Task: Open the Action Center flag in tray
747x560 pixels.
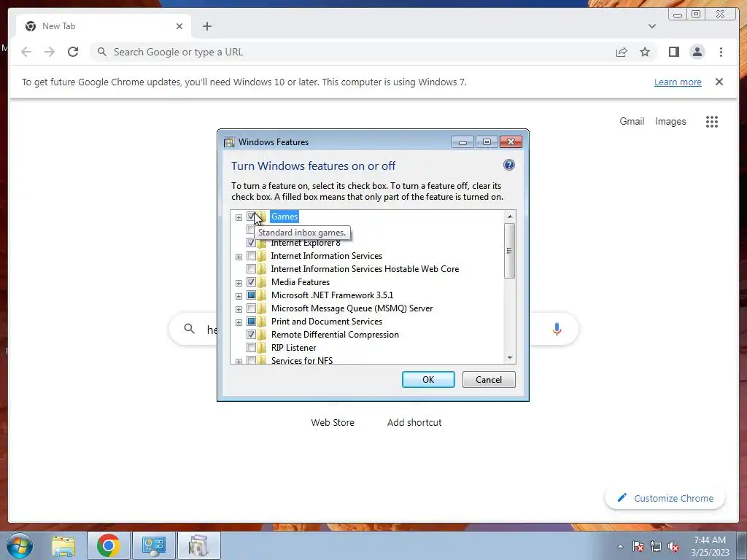Action: (x=638, y=546)
